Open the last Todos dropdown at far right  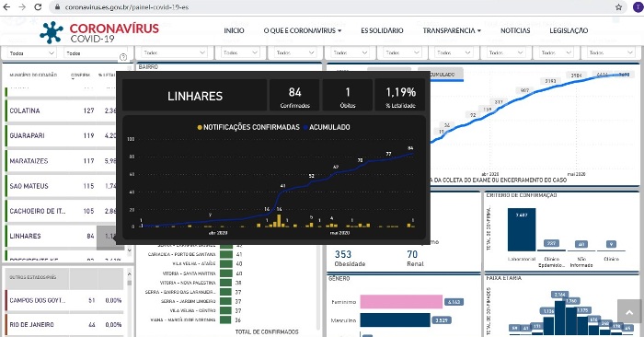611,52
